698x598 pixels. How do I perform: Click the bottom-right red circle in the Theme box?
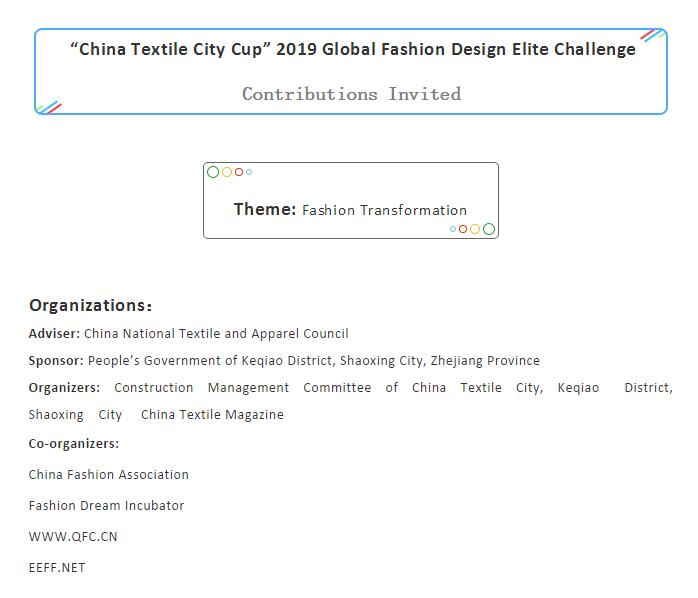[x=463, y=229]
